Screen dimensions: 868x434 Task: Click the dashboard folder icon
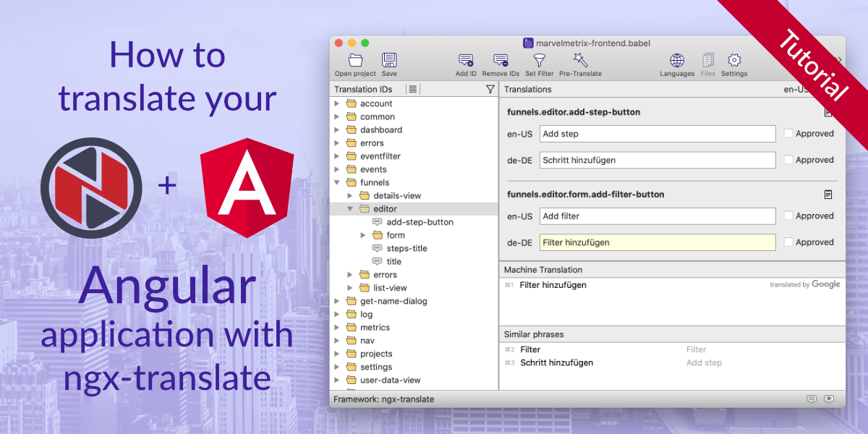pyautogui.click(x=352, y=129)
